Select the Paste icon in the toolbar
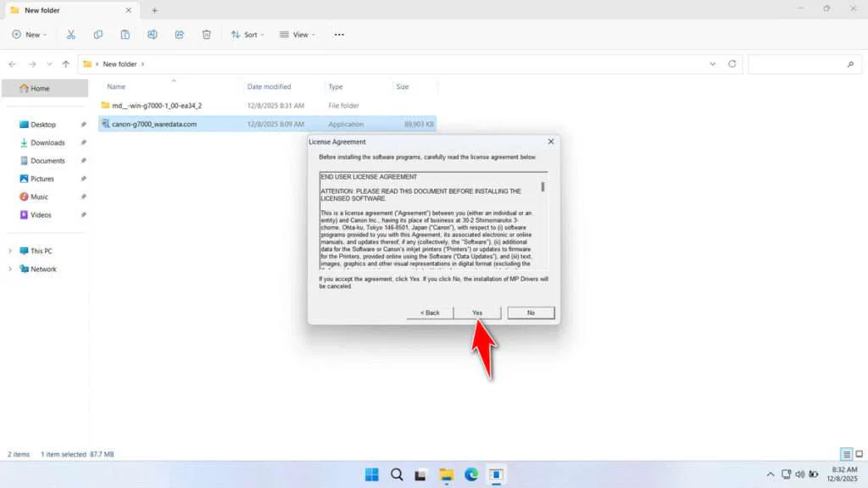 (125, 35)
